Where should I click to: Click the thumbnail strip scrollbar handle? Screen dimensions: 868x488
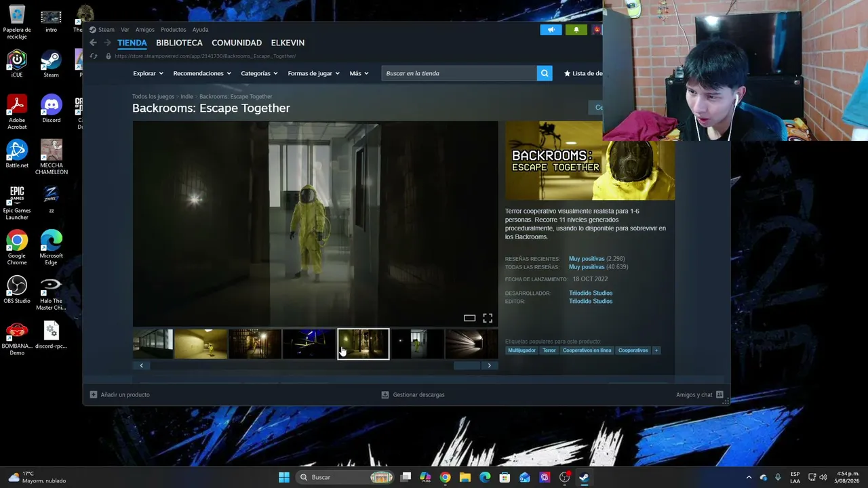(467, 365)
